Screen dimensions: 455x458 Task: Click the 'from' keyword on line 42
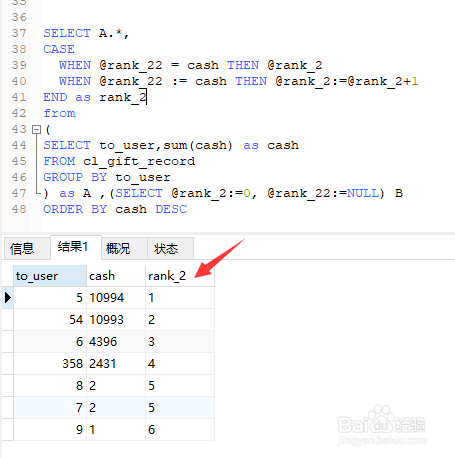coord(59,113)
